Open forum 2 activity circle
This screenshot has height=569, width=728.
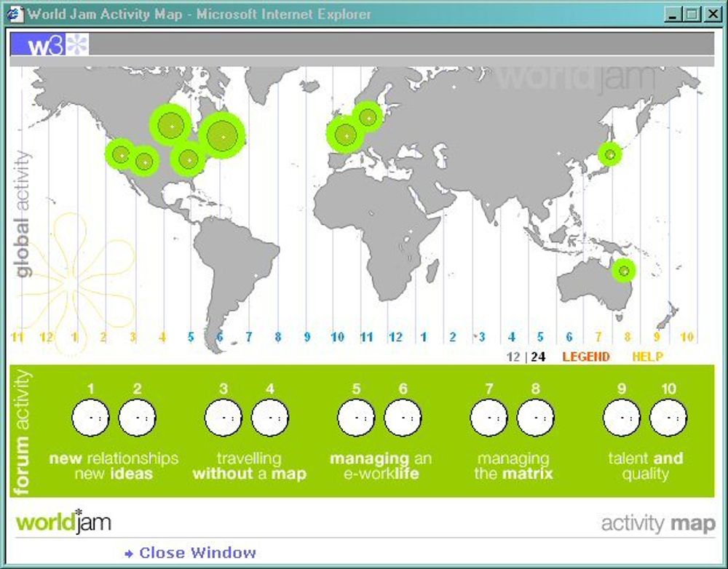point(137,418)
